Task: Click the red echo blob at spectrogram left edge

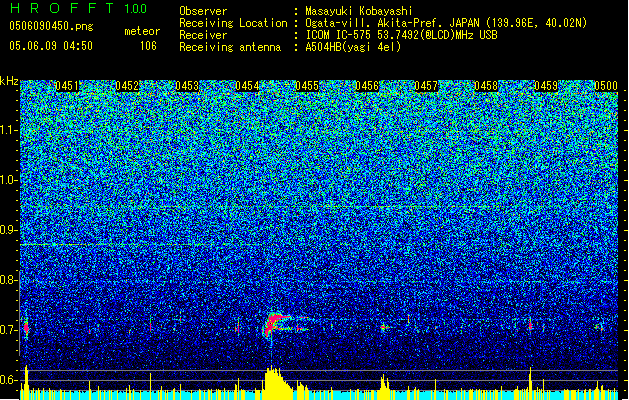Action: pyautogui.click(x=26, y=328)
